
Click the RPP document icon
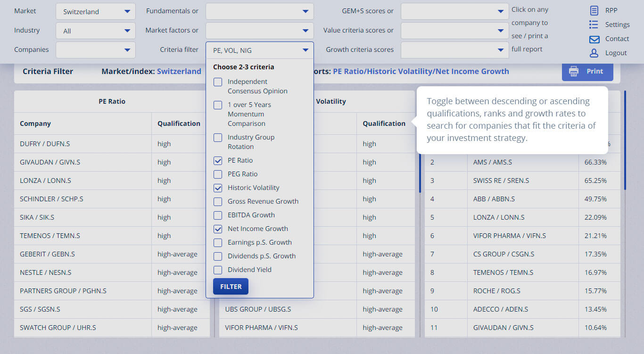coord(594,10)
